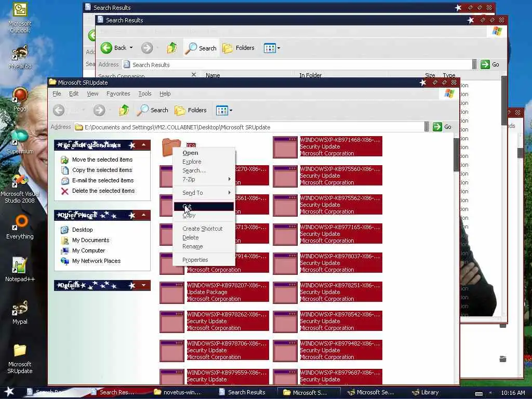Open the Edit menu in Microsoft SRUpdate
This screenshot has width=532, height=399.
[x=74, y=94]
